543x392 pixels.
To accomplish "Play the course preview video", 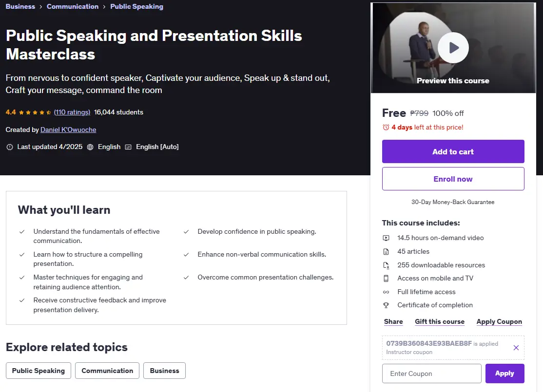I will click(453, 48).
